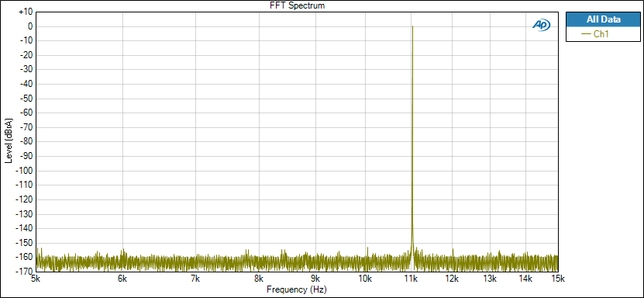
Task: Click the -80 level axis label
Action: click(x=26, y=142)
